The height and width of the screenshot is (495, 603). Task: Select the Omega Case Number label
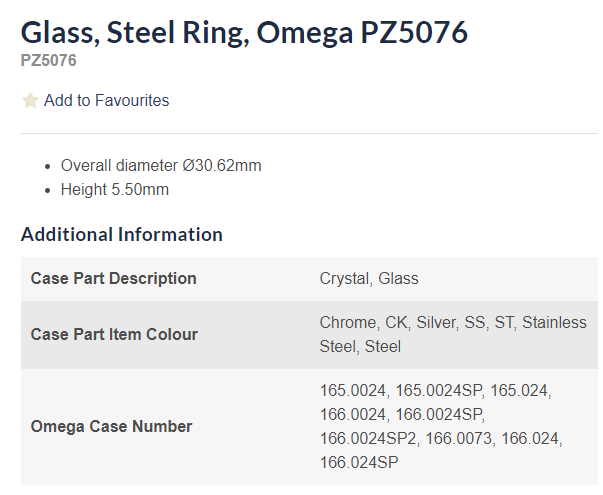[111, 427]
